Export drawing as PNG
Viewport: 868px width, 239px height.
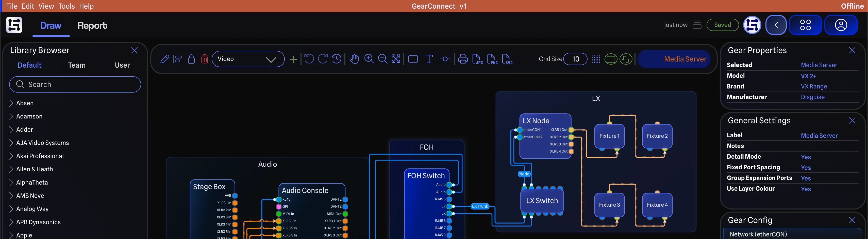click(492, 59)
